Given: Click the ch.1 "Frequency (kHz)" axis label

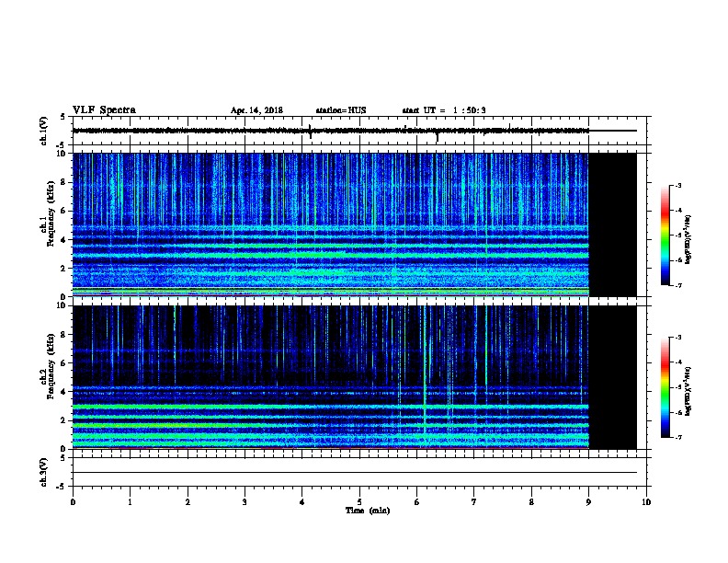Looking at the screenshot, I should (x=51, y=214).
